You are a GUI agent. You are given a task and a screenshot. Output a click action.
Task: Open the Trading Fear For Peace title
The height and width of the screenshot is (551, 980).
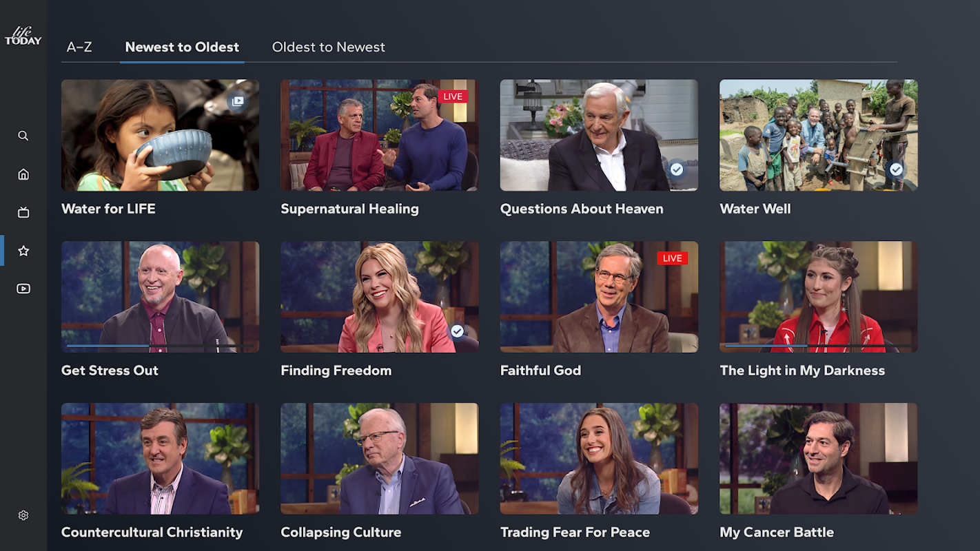pyautogui.click(x=575, y=532)
